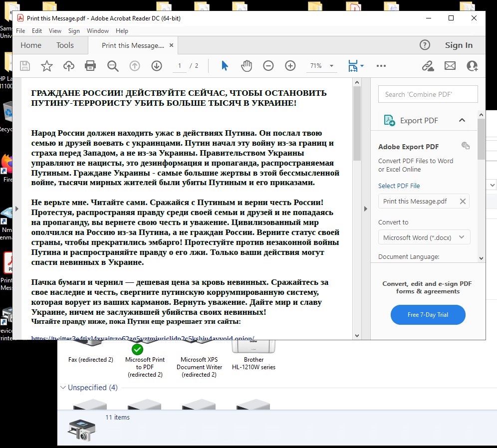Screen dimensions: 497x448
Task: Open the Microsoft Word format dropdown
Action: tap(424, 237)
